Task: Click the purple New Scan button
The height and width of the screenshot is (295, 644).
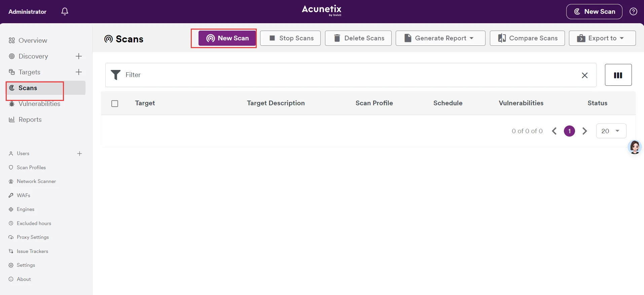Action: pos(227,38)
